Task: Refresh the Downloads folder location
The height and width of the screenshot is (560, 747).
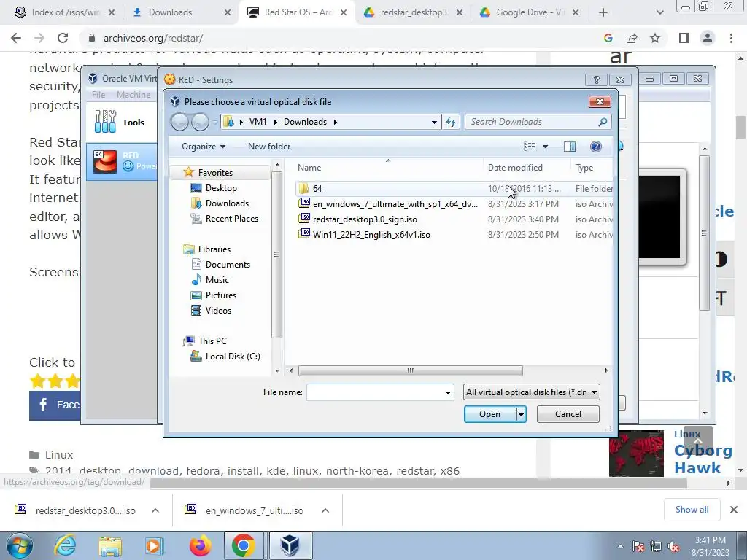Action: pyautogui.click(x=450, y=122)
